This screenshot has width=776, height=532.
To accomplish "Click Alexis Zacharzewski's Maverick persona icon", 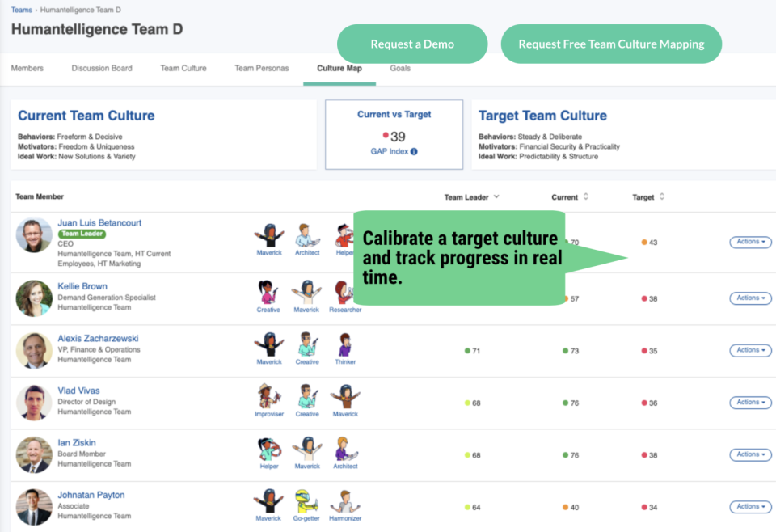I will (x=269, y=345).
